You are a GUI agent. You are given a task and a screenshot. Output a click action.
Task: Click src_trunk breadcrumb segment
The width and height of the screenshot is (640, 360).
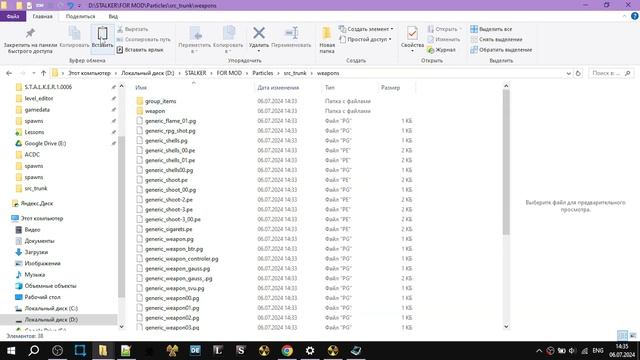point(295,73)
